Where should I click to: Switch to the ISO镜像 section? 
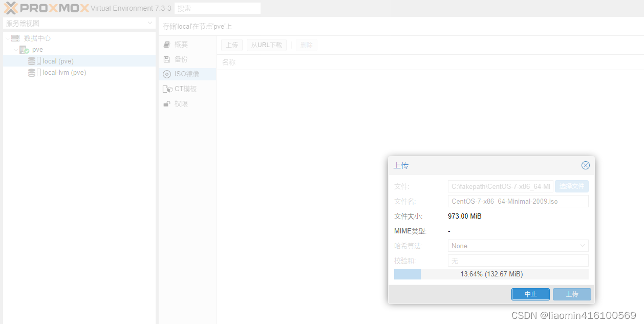pos(184,74)
